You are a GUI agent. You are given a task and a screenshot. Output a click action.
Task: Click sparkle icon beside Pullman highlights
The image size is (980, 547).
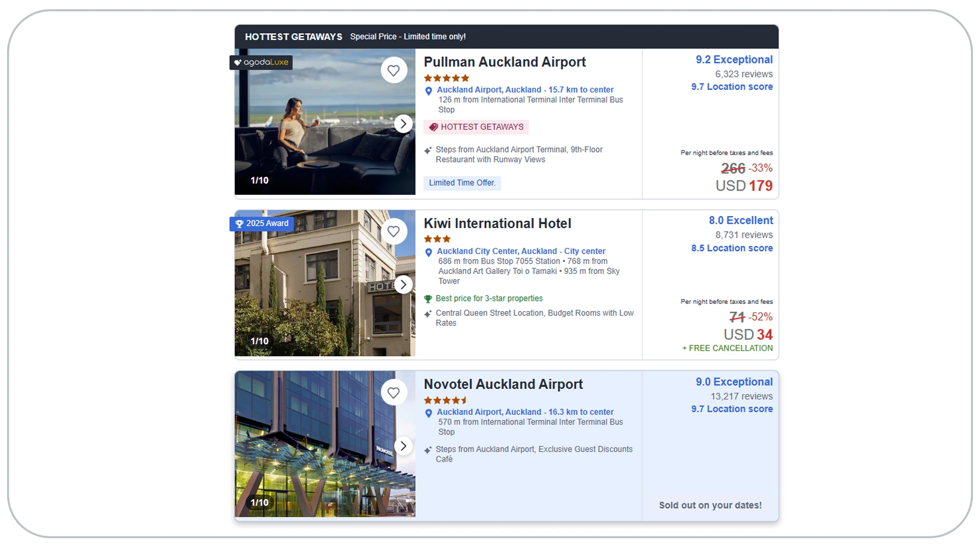(428, 150)
